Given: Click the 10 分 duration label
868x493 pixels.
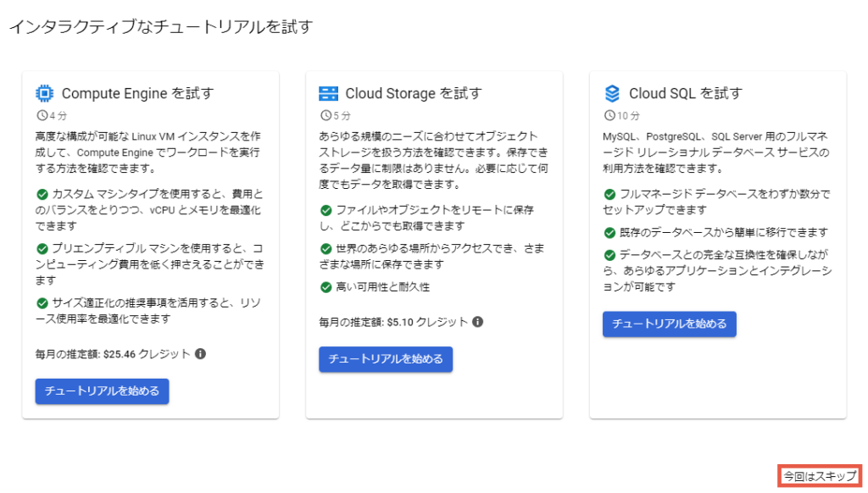Looking at the screenshot, I should (x=628, y=116).
